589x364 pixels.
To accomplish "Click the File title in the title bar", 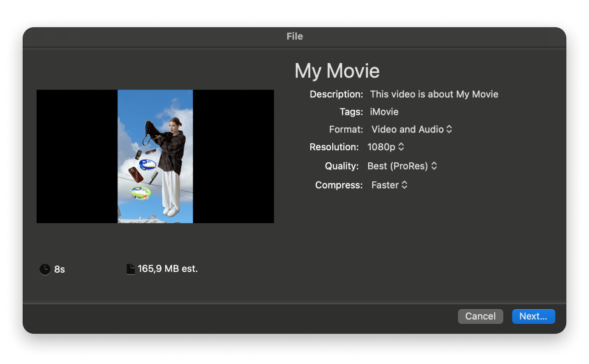I will coord(295,36).
